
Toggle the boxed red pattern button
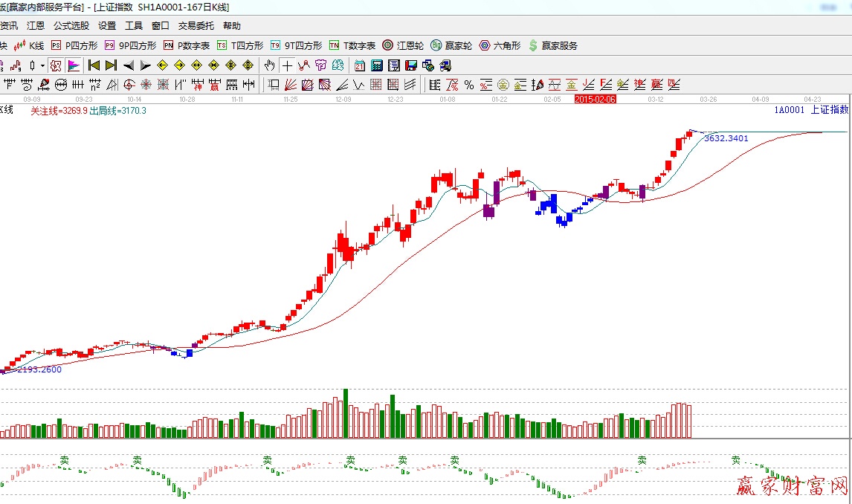[56, 65]
